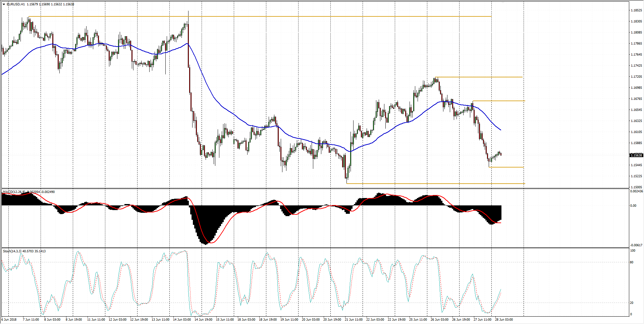Viewport: 644px width, 324px height.
Task: Click the triangle arrow beside EURUSD,H1 title
Action: [x=4, y=4]
